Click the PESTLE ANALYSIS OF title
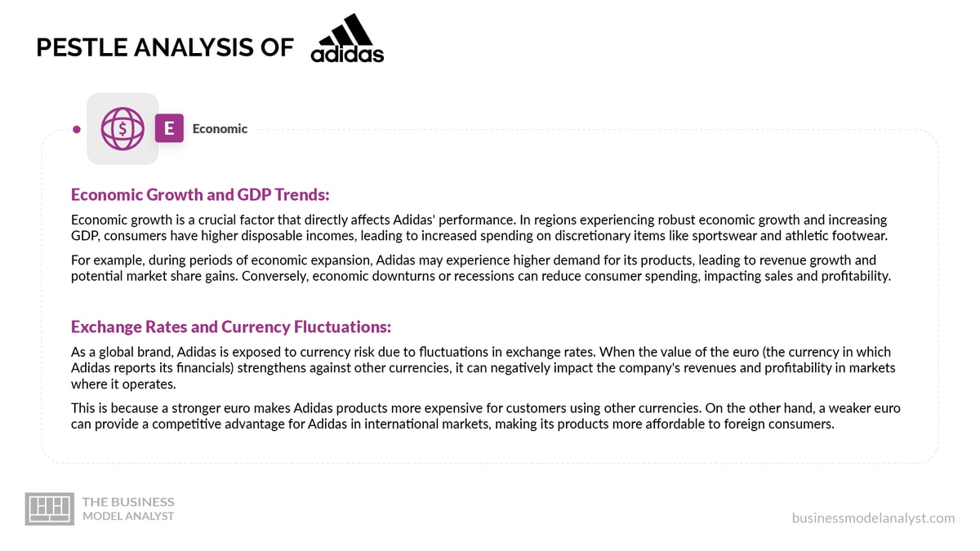The width and height of the screenshot is (980, 551). (x=165, y=47)
